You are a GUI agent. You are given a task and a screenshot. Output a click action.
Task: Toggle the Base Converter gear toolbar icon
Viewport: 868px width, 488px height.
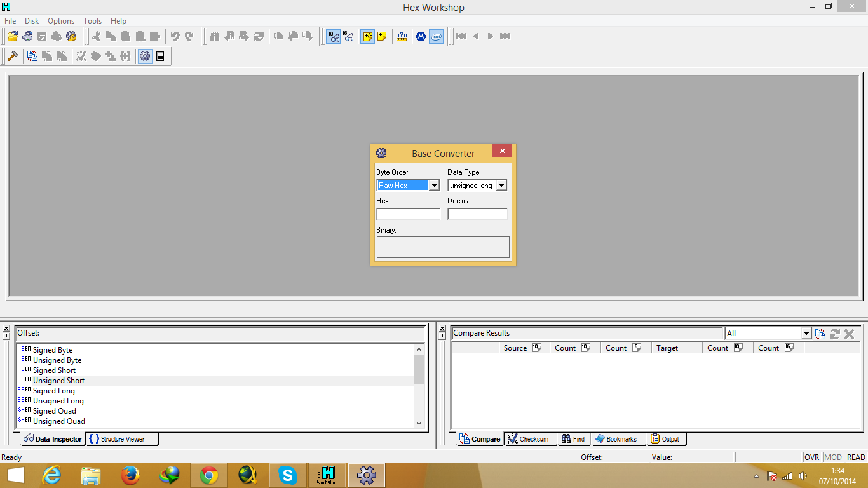[145, 56]
